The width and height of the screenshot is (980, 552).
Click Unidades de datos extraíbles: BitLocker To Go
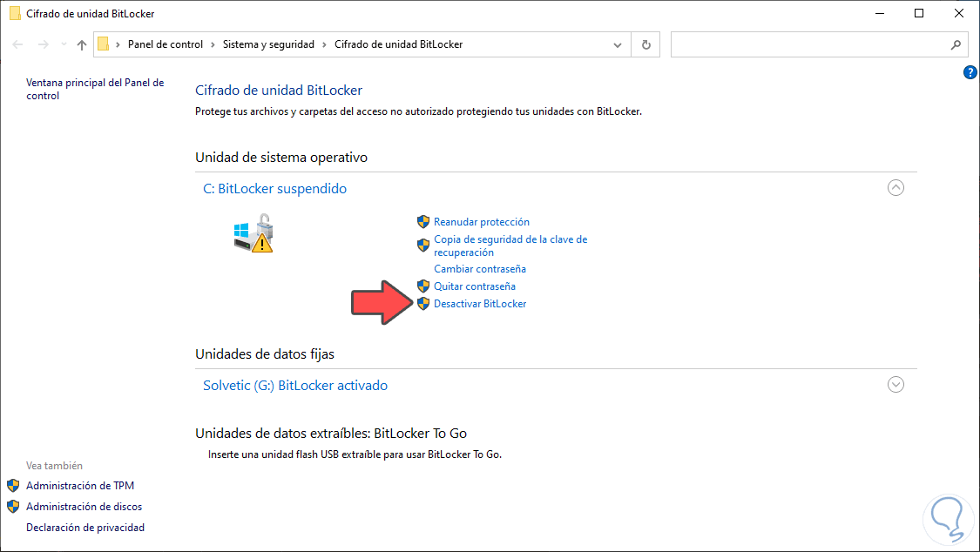coord(331,434)
